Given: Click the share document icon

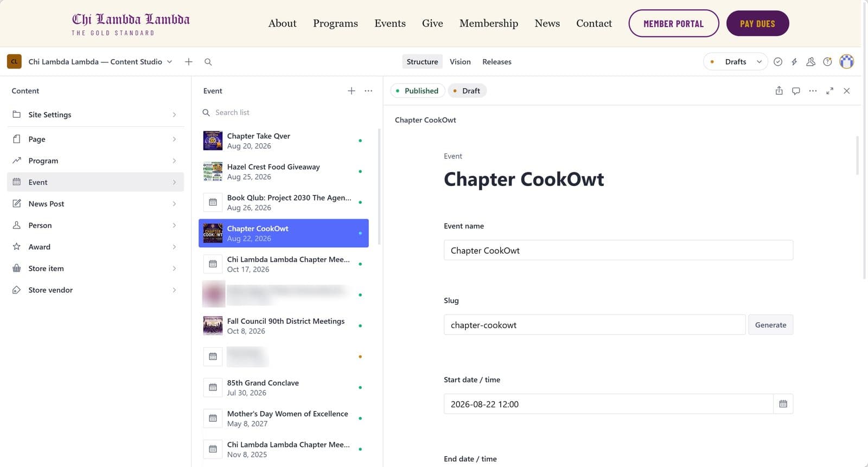Looking at the screenshot, I should 779,91.
